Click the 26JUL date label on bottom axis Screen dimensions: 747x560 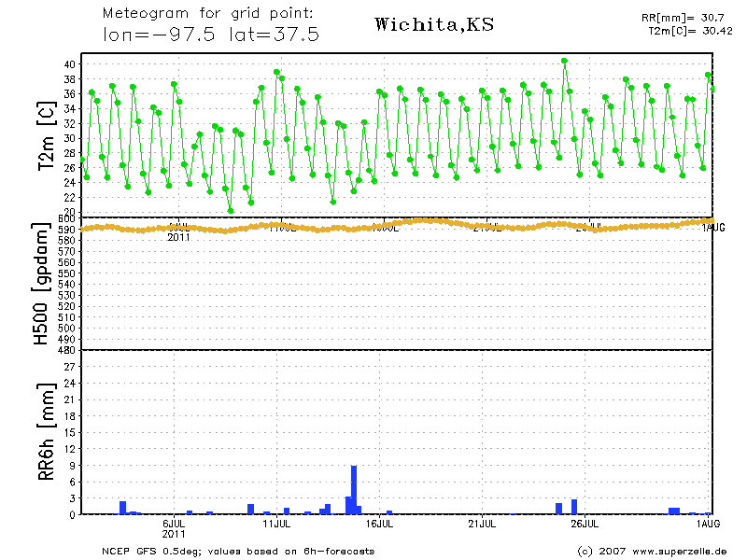tap(585, 525)
